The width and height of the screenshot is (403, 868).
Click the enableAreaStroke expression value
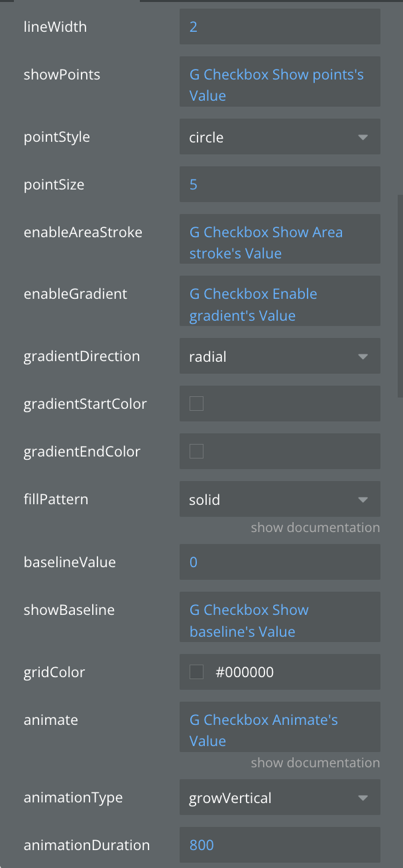tap(266, 243)
